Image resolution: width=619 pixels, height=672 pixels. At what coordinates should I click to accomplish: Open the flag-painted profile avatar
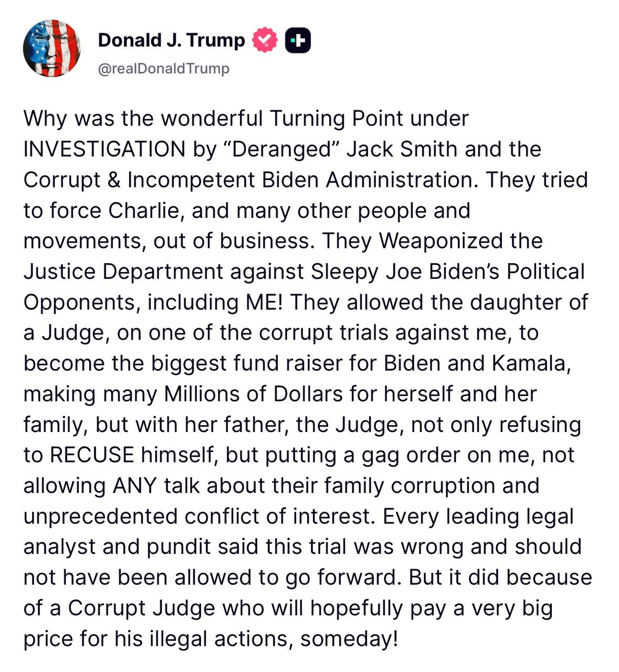(x=52, y=49)
